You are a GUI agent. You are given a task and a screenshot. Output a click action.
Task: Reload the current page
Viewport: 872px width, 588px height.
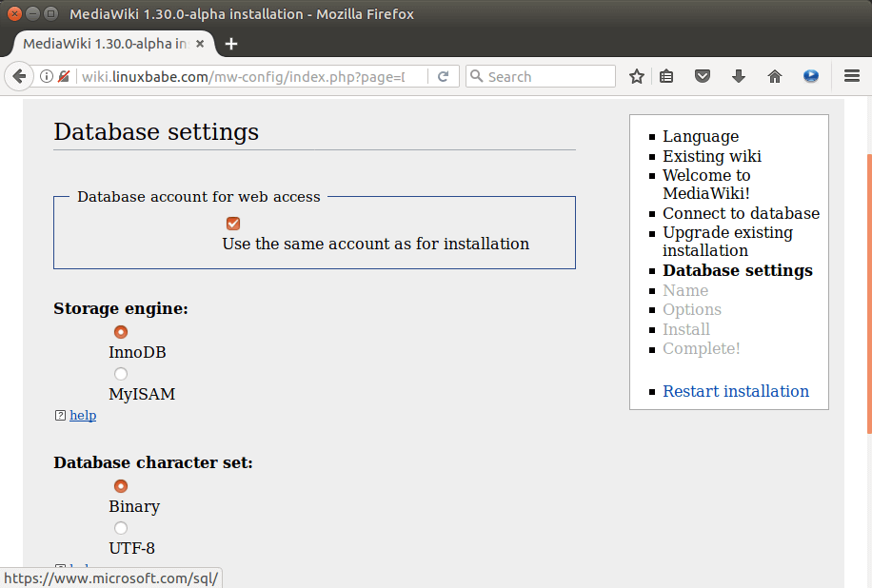(443, 77)
